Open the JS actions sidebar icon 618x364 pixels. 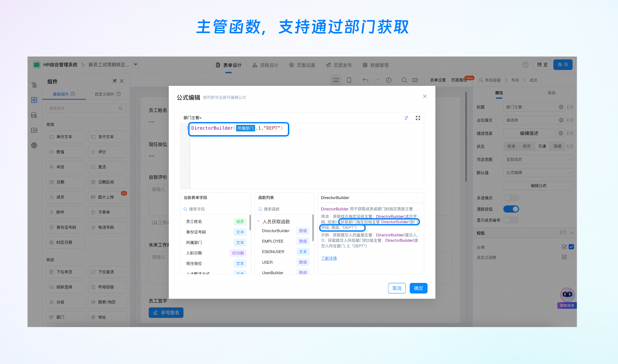(x=34, y=130)
